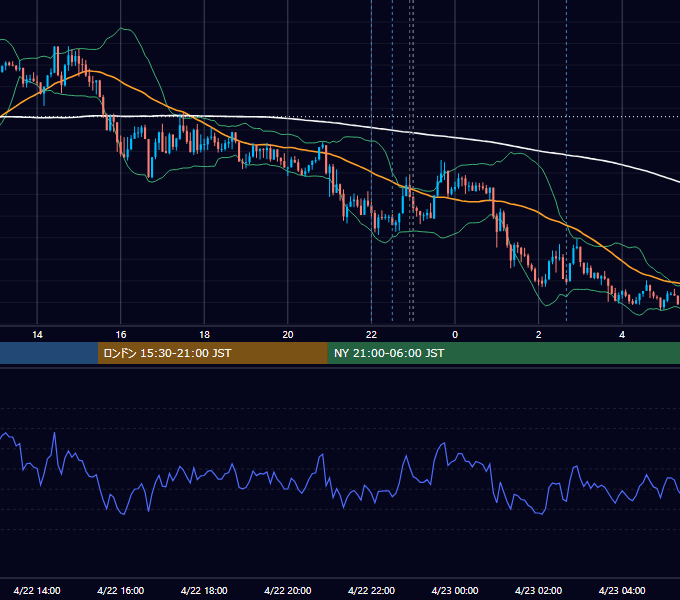The image size is (680, 600).
Task: Click the "4/22 18:00" date label
Action: (x=204, y=590)
